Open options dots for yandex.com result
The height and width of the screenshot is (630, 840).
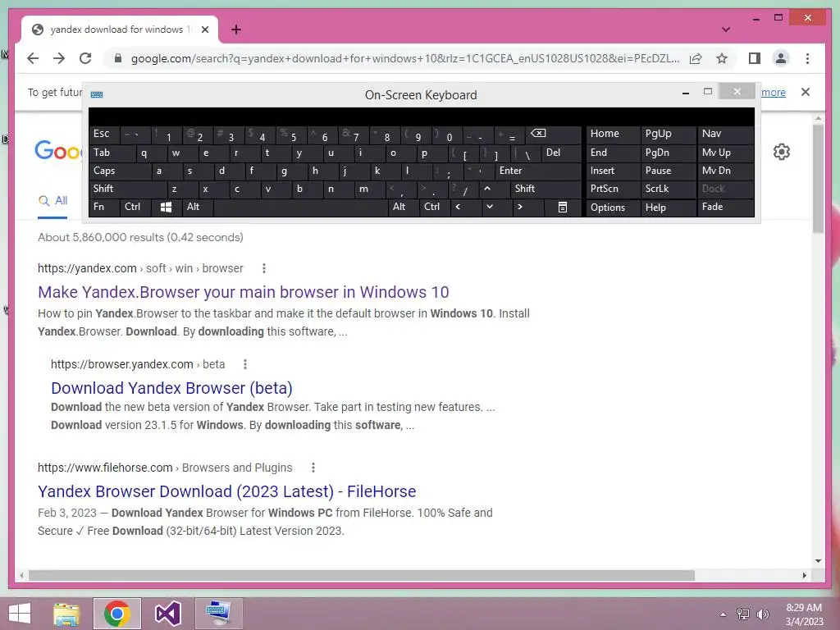(263, 268)
